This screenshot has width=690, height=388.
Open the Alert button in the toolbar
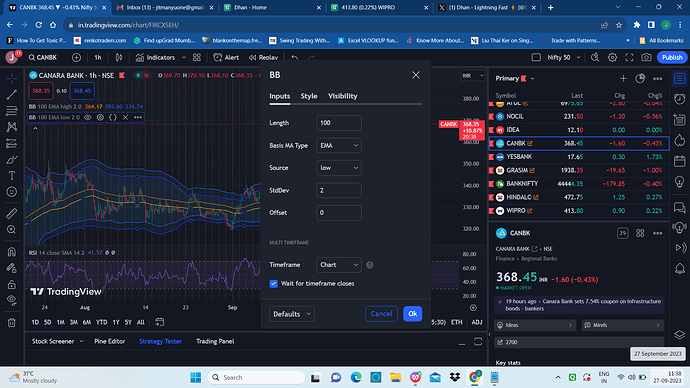pos(226,57)
